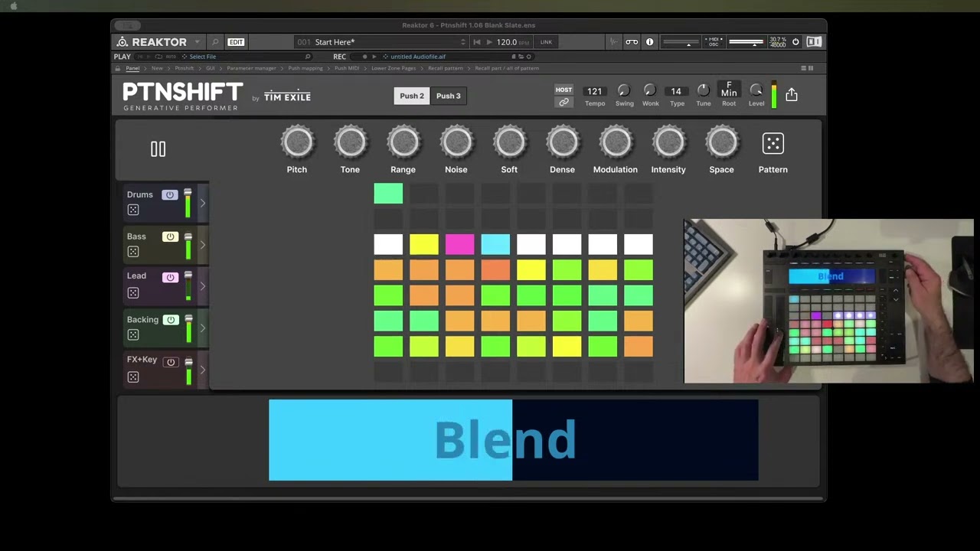
Task: Toggle the FX+Key track power button
Action: [170, 362]
